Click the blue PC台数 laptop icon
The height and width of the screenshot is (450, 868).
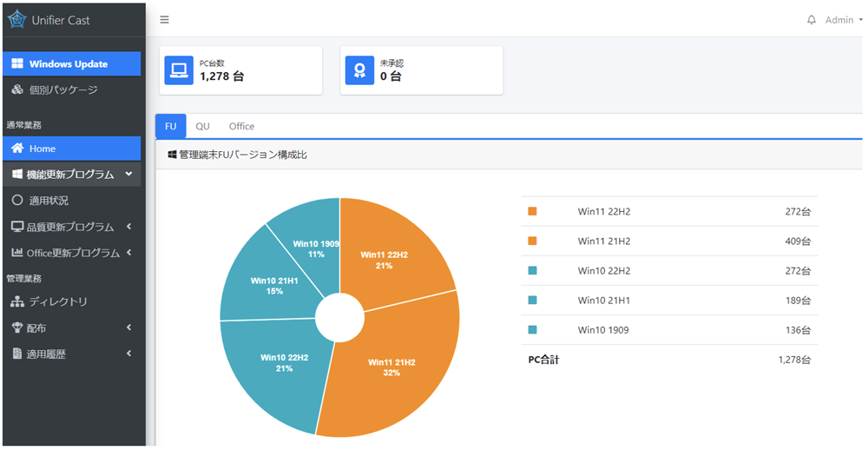click(179, 70)
